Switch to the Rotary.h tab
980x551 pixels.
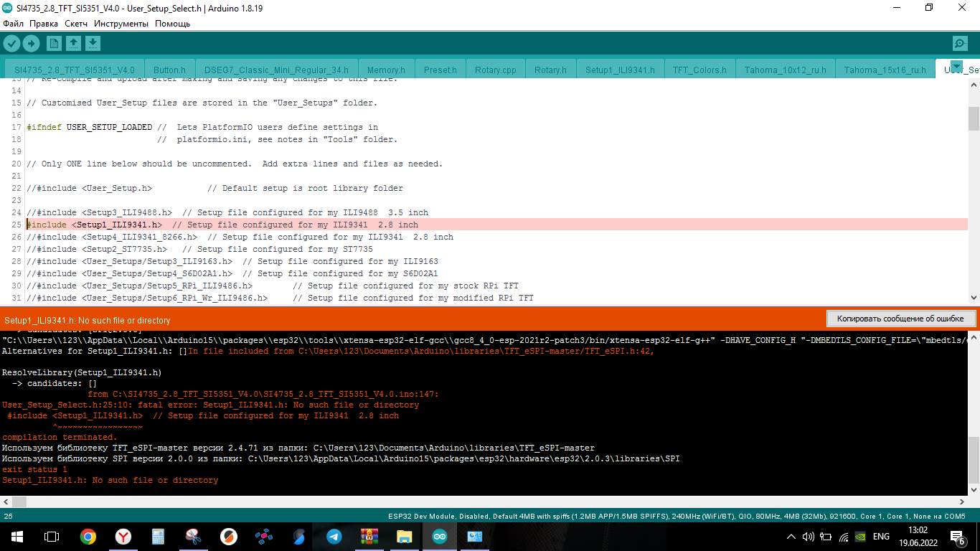tap(550, 70)
